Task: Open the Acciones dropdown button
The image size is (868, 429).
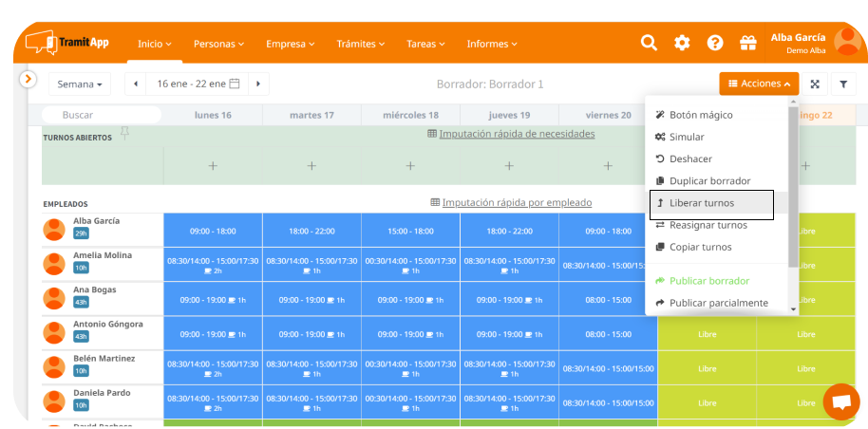Action: pos(759,84)
